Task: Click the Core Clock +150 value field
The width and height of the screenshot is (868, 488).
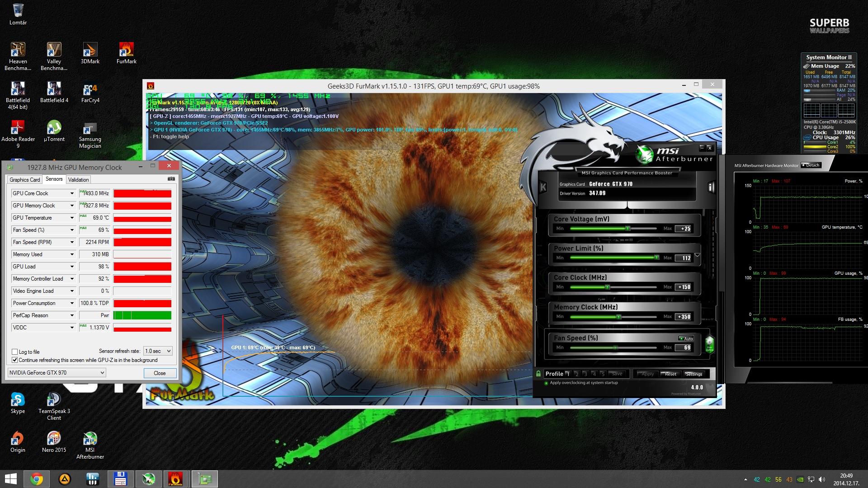Action: coord(683,287)
